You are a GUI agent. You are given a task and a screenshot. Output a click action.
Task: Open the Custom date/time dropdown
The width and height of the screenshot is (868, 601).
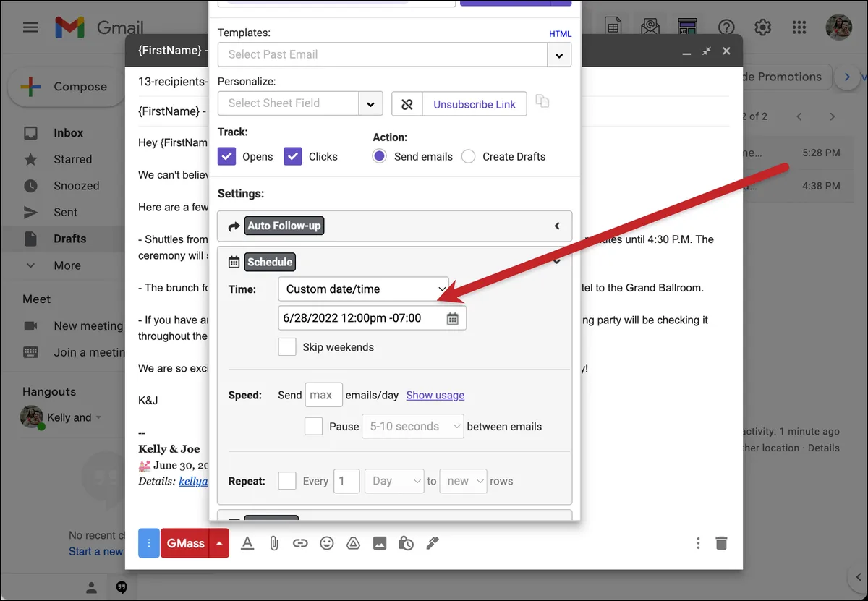point(364,289)
